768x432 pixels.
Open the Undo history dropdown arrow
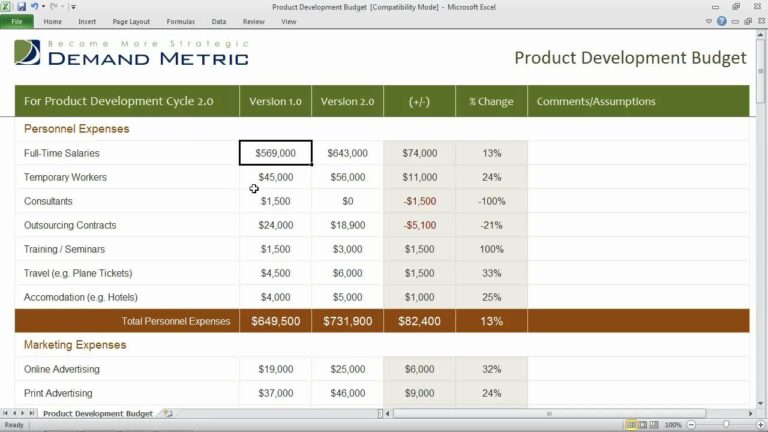click(43, 7)
